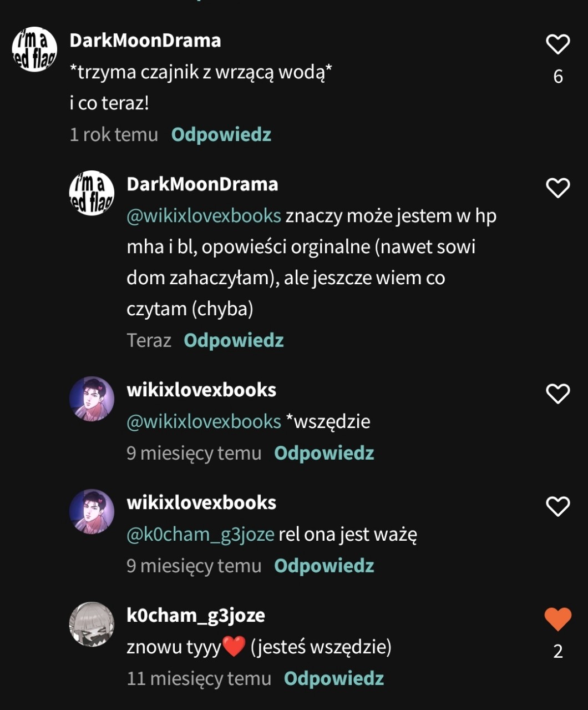The width and height of the screenshot is (588, 710).
Task: Heart the "rel ona jest ważę" reply
Action: point(557,506)
